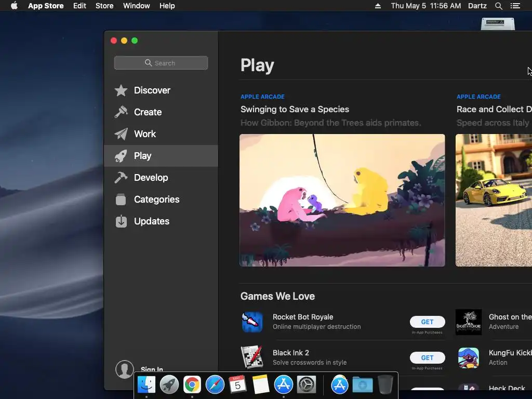
Task: Open System Preferences from the Dock
Action: [x=307, y=385]
